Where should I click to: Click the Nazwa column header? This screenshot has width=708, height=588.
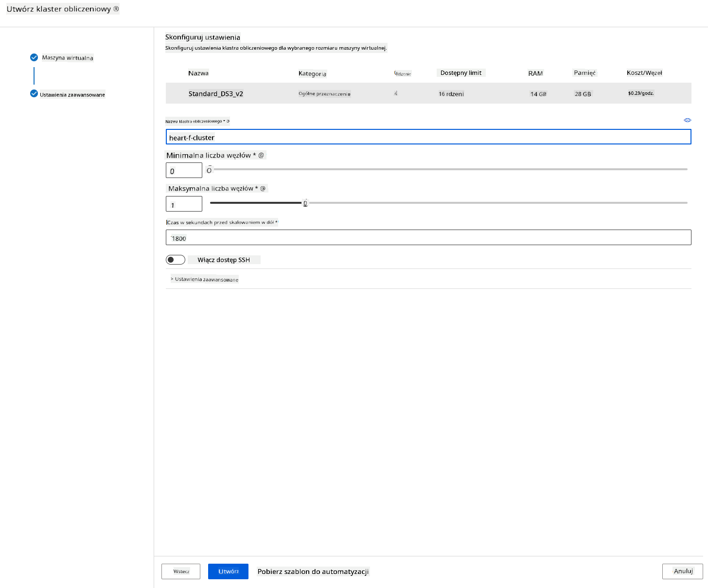[x=198, y=73]
